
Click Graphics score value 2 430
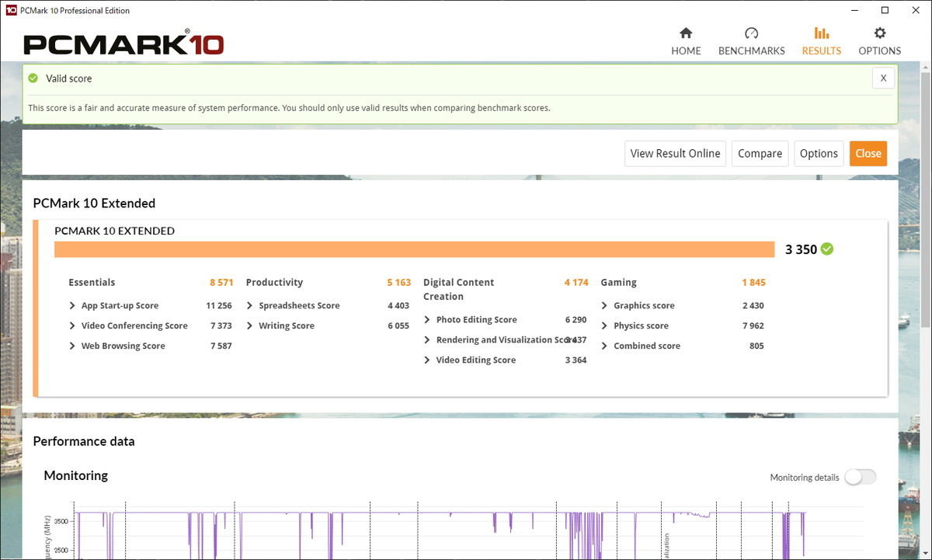click(753, 306)
